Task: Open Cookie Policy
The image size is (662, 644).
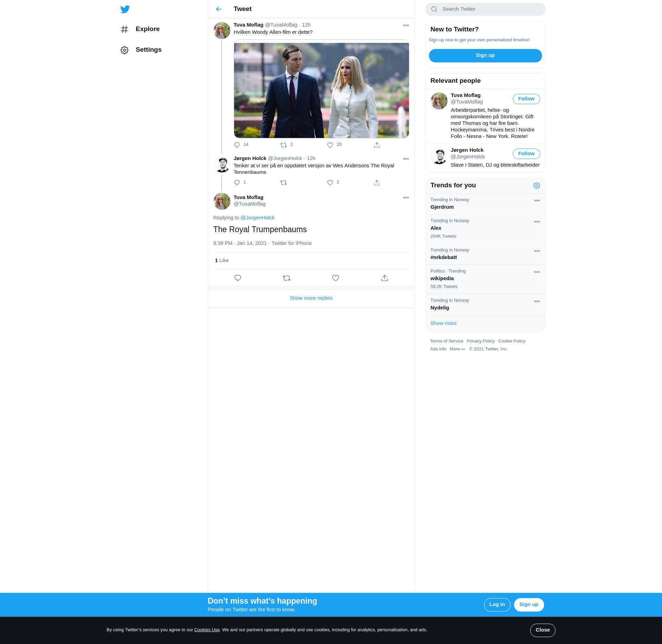Action: point(512,341)
